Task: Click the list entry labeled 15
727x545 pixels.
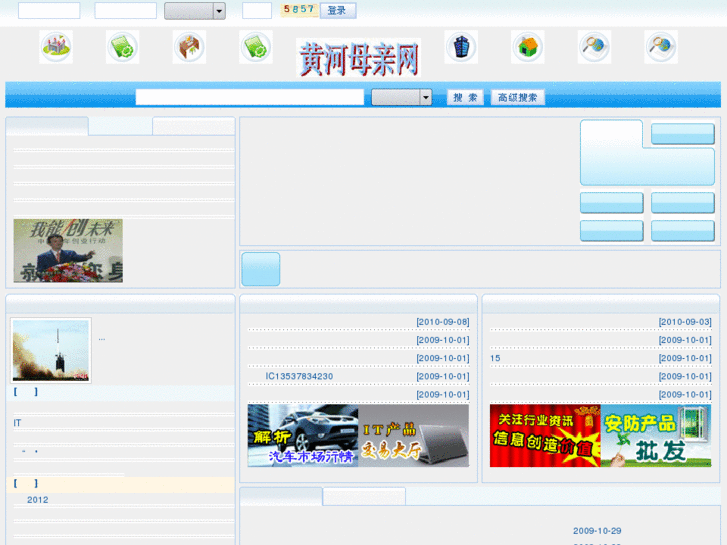Action: click(x=495, y=358)
